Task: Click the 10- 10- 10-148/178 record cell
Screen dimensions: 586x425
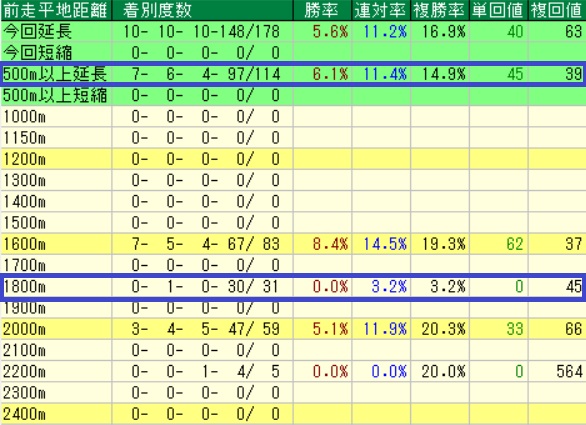Action: 201,31
